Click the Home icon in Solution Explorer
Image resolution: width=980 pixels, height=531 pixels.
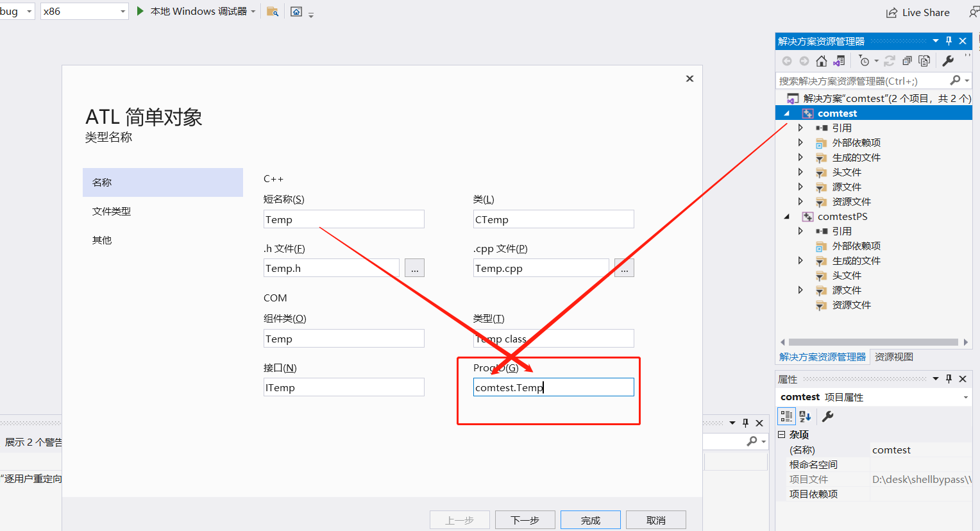pos(821,61)
